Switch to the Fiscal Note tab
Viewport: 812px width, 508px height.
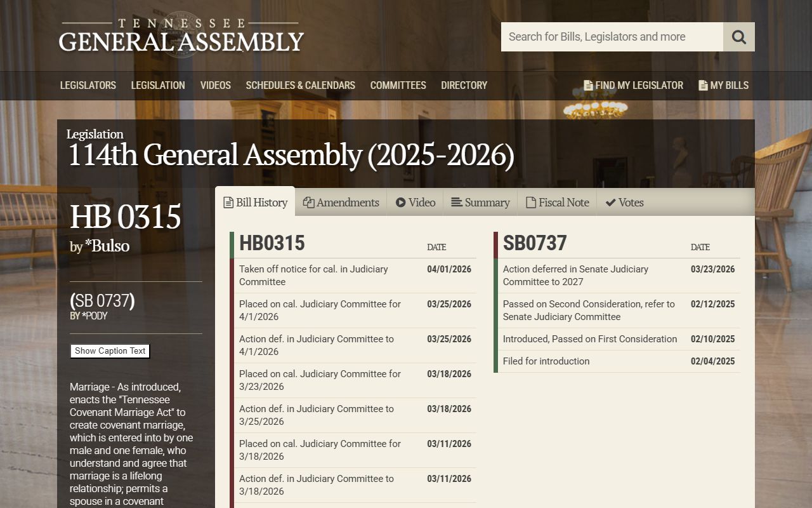pos(557,203)
